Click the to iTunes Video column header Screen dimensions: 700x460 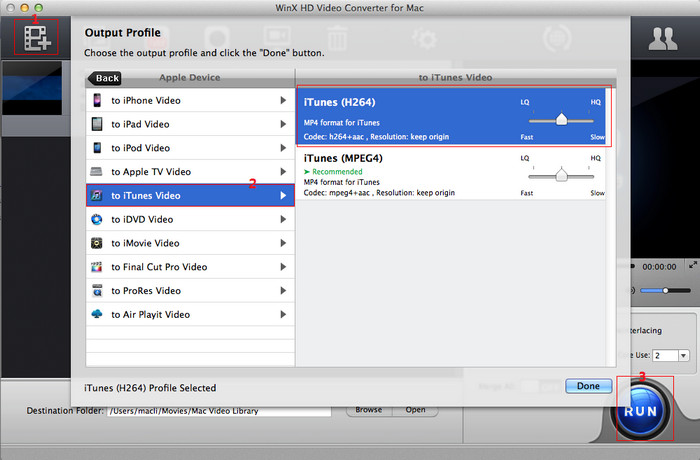click(x=455, y=78)
